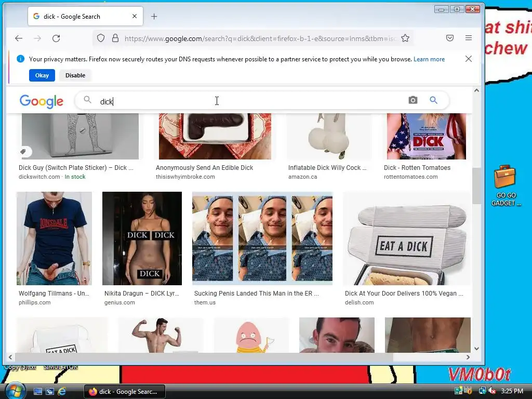532x399 pixels.
Task: Open the 'Dick - Rotten Tomatoes' result title
Action: pyautogui.click(x=417, y=168)
